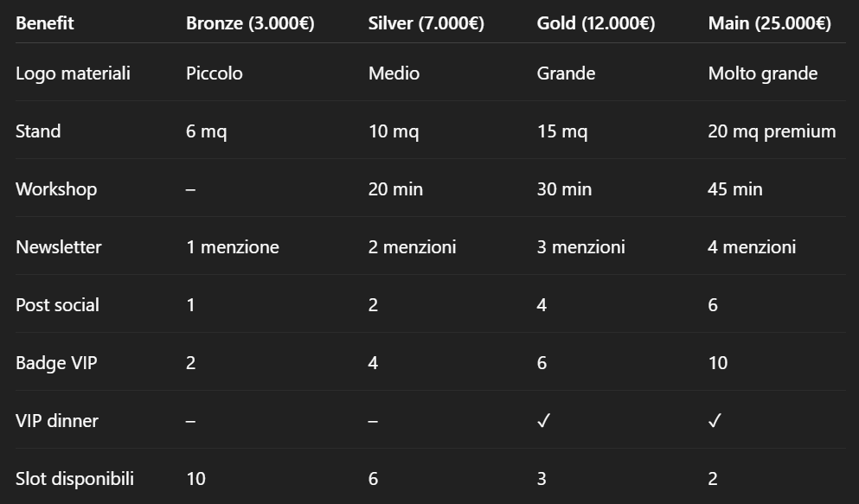Click the "4 menzioni" cell

click(751, 247)
